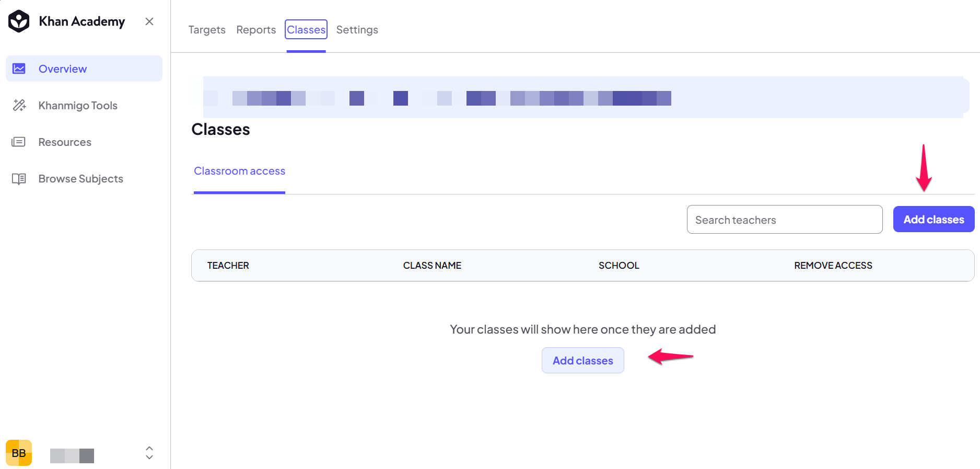980x469 pixels.
Task: Click the Overview chart icon
Action: pyautogui.click(x=19, y=68)
